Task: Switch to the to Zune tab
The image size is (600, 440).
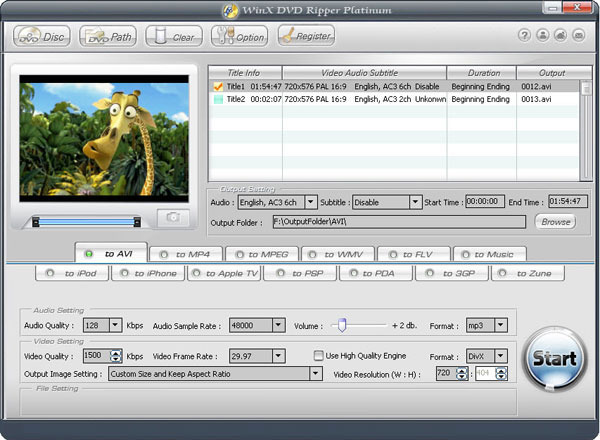Action: click(x=528, y=273)
